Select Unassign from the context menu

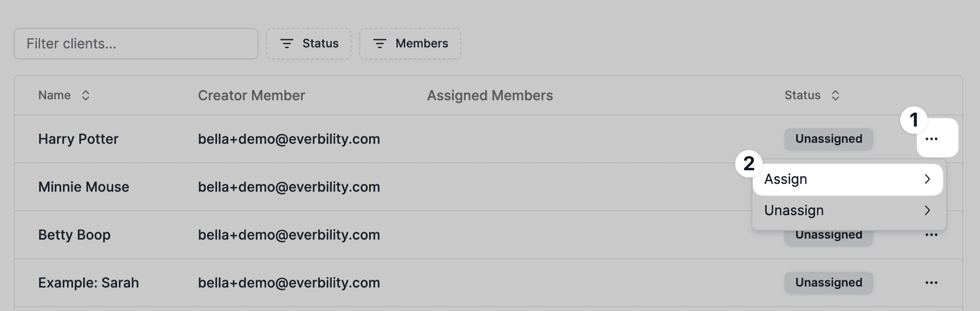(794, 210)
